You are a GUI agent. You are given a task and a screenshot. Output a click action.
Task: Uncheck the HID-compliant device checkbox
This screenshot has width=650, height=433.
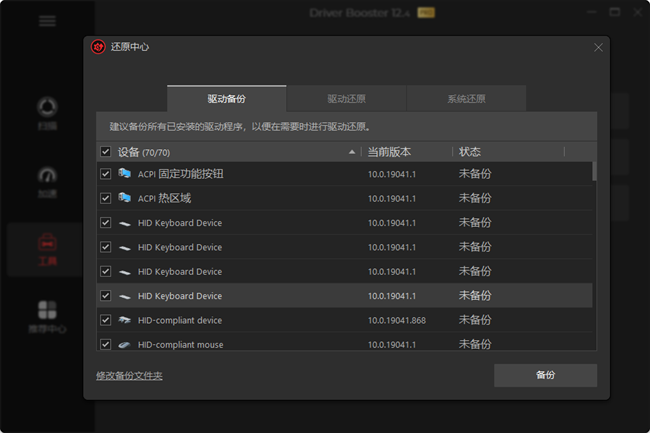point(106,320)
